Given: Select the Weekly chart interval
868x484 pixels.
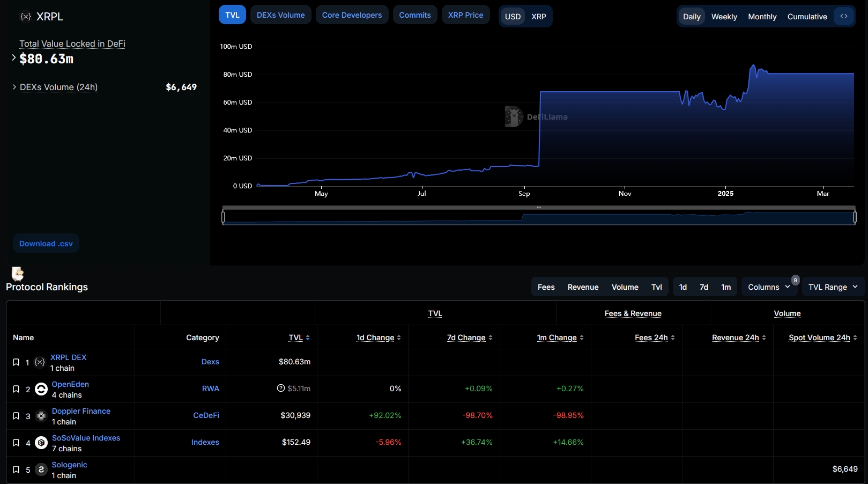Looking at the screenshot, I should tap(724, 17).
